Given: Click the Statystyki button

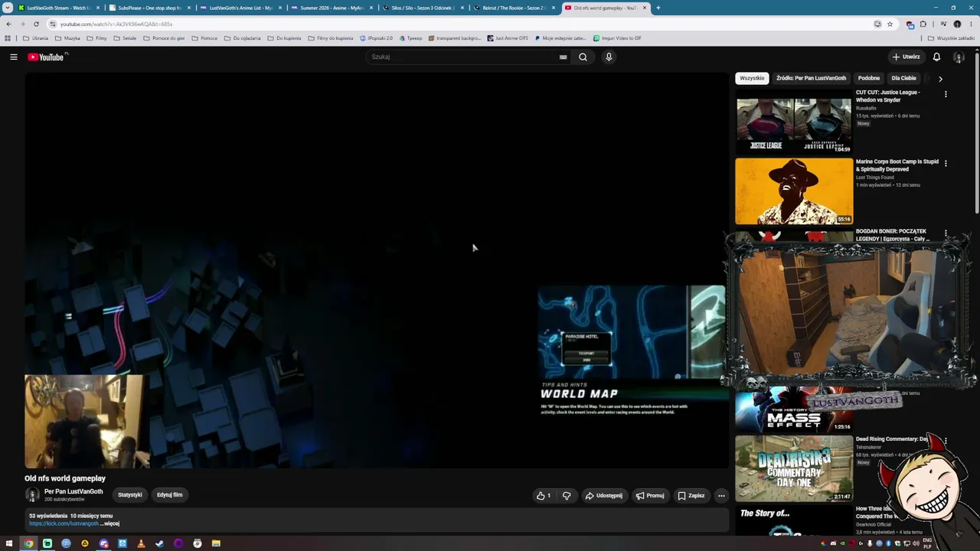Looking at the screenshot, I should [x=130, y=495].
